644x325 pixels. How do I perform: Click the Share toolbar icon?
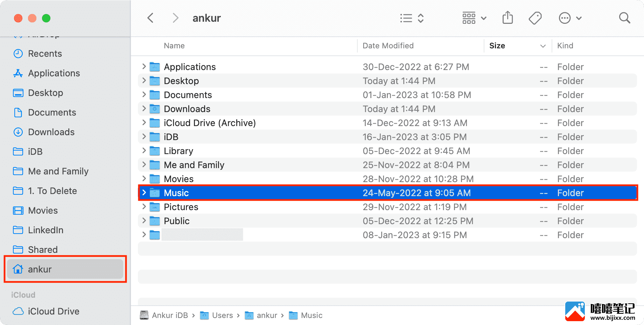point(507,18)
